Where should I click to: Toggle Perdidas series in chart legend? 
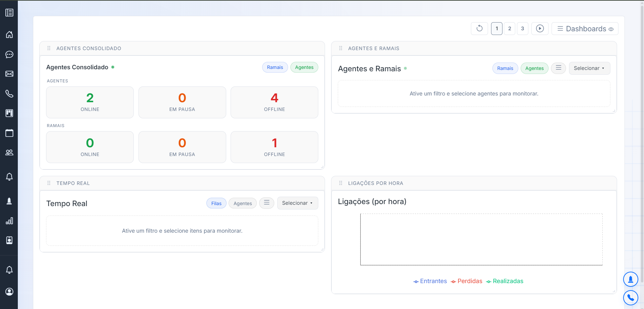(x=467, y=281)
